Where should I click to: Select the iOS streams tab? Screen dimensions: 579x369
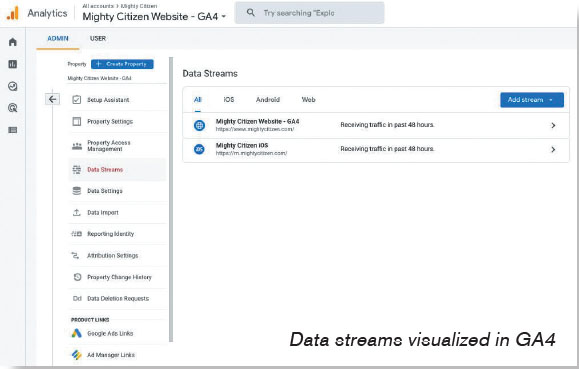[229, 100]
